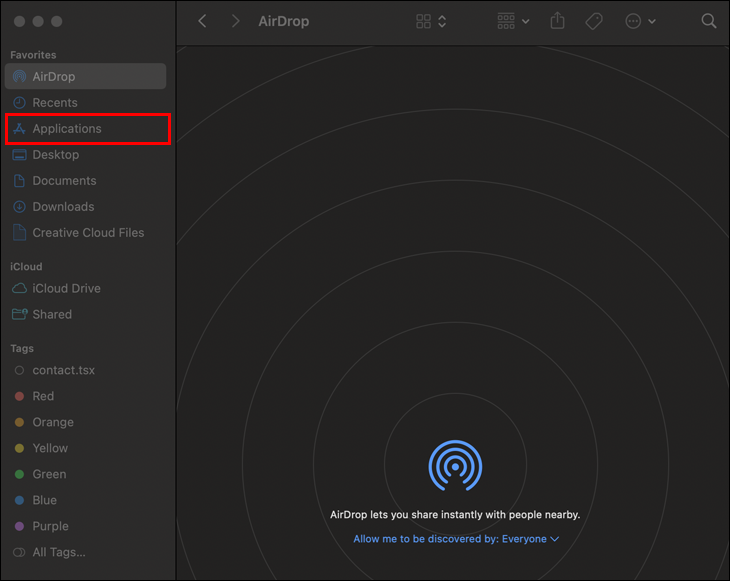Screen dimensions: 730x581
Task: Open Downloads from sidebar
Action: [85, 207]
